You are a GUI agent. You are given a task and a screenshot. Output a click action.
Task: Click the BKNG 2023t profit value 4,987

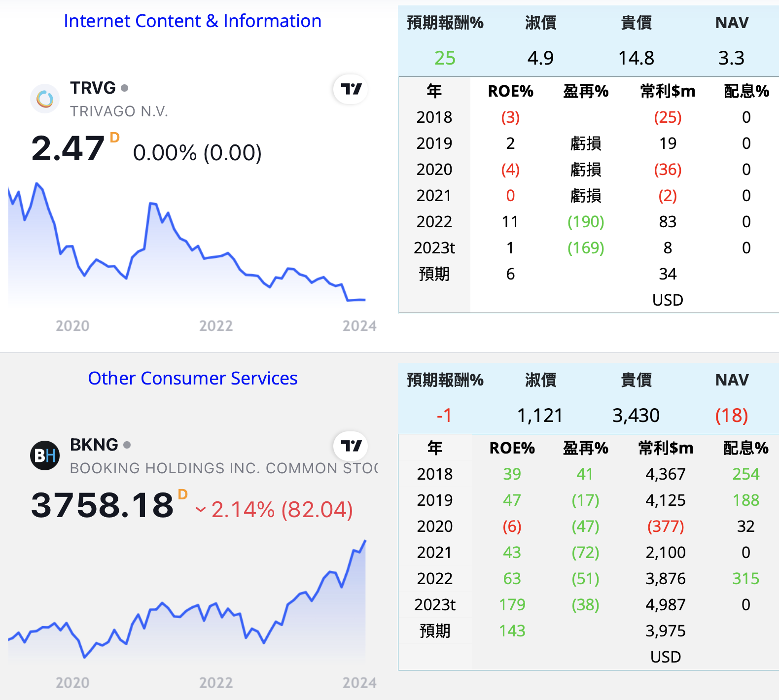tap(666, 605)
